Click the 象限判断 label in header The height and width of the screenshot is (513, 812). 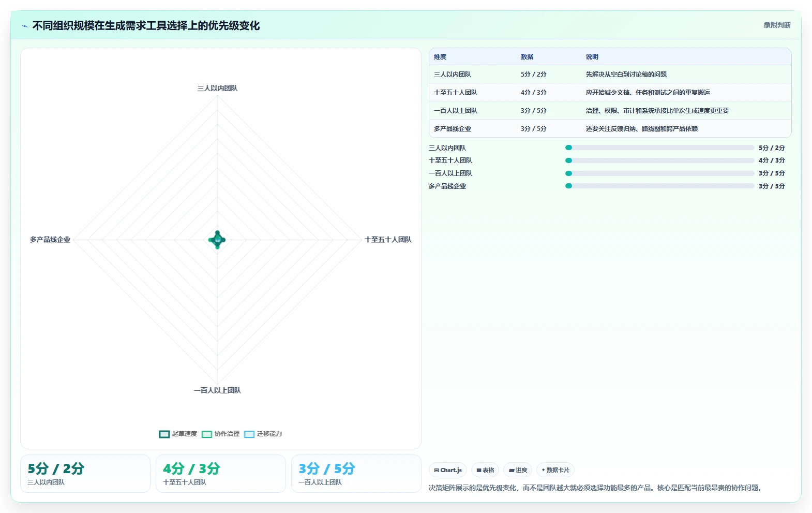coord(777,25)
